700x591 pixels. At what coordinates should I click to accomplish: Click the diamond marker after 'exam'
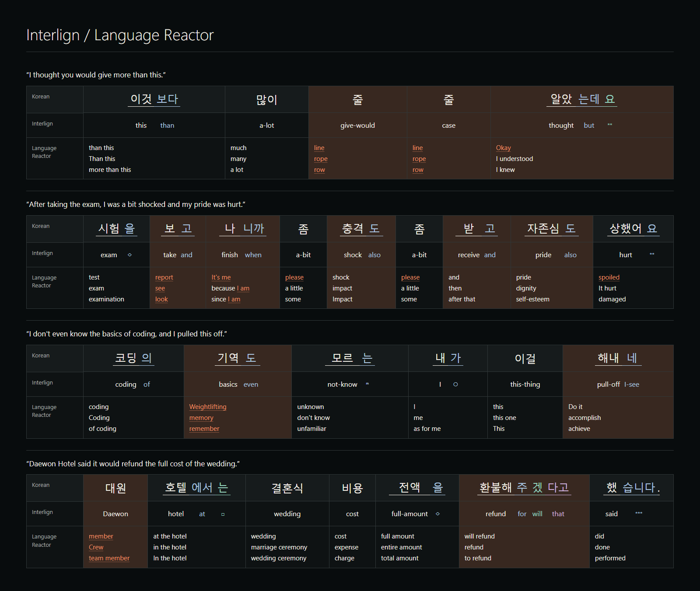tap(129, 255)
